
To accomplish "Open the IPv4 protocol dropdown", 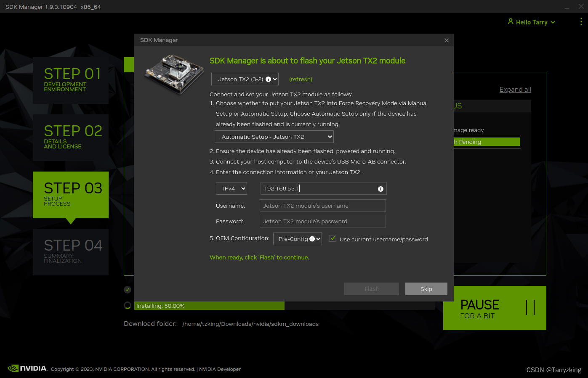I will (x=231, y=188).
